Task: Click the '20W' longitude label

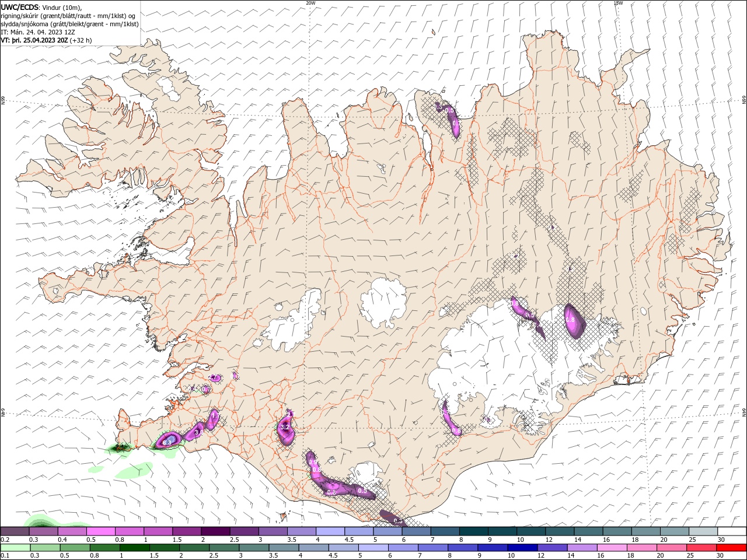Action: tap(310, 3)
